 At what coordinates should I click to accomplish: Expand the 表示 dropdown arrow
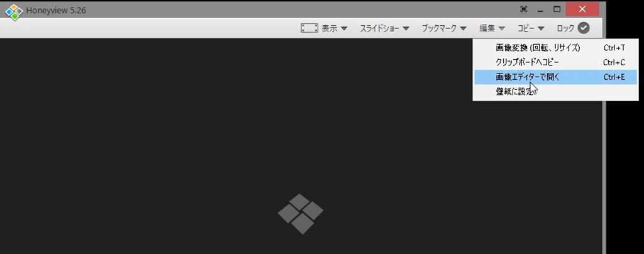[344, 28]
